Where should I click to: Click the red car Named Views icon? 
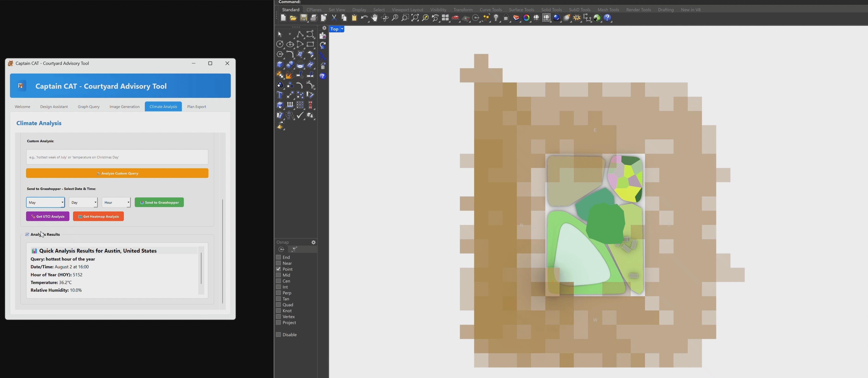coord(455,18)
